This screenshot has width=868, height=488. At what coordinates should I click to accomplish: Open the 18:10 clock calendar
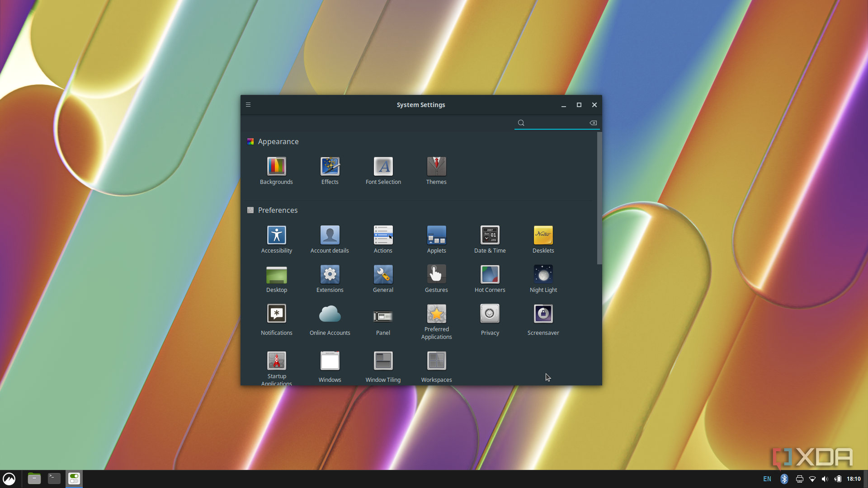click(x=854, y=479)
